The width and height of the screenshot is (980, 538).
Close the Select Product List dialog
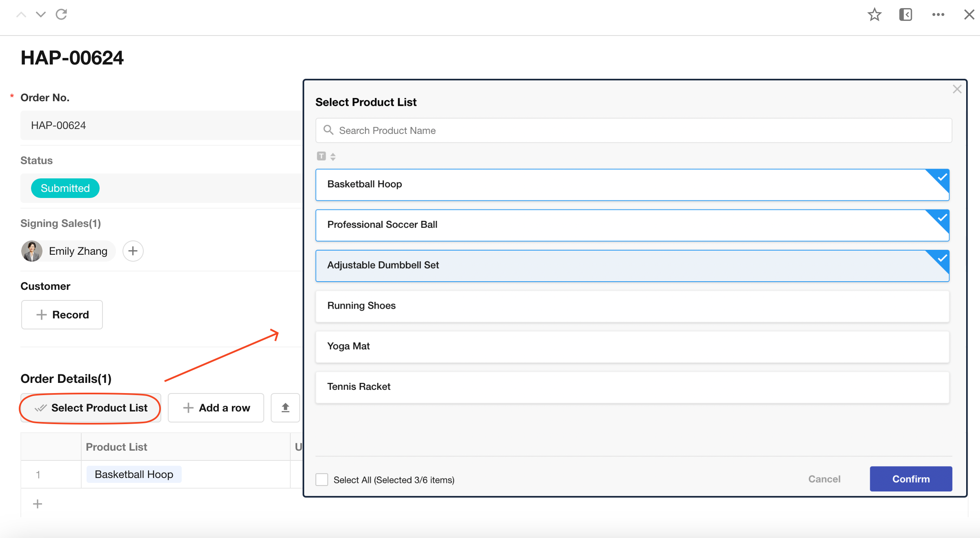957,89
